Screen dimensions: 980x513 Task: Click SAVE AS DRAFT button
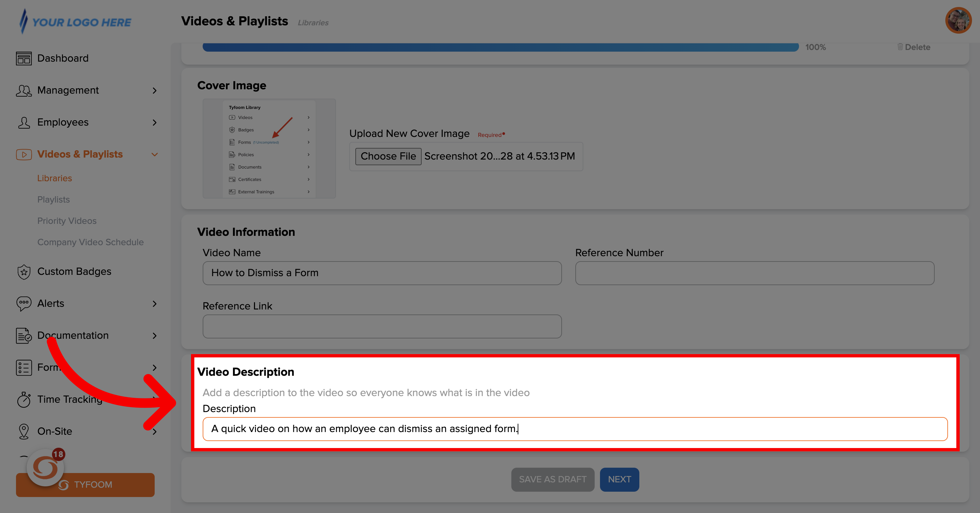click(554, 479)
